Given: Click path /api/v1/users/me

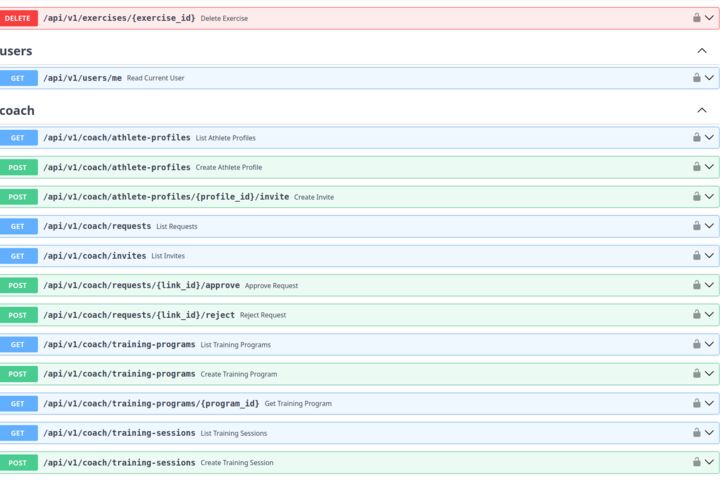Looking at the screenshot, I should pyautogui.click(x=83, y=78).
